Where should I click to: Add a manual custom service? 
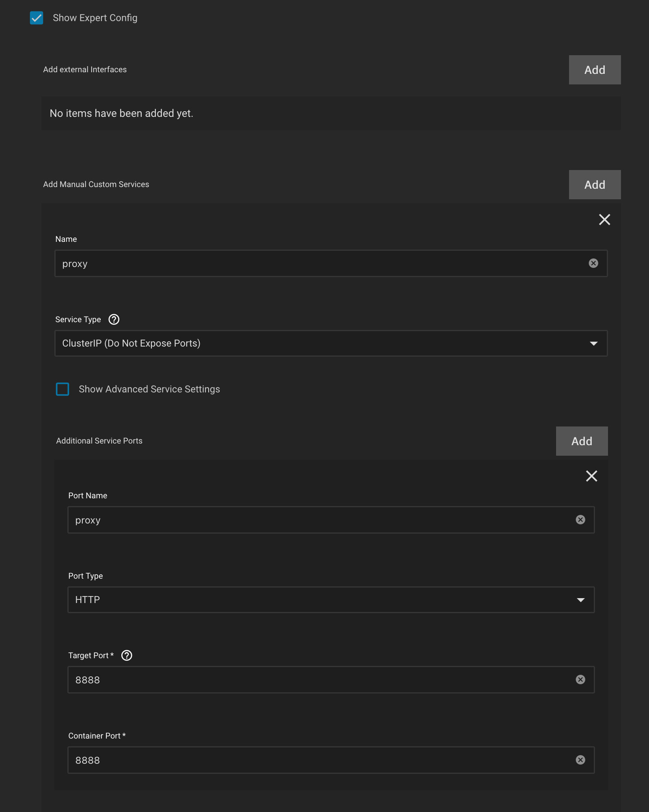595,185
